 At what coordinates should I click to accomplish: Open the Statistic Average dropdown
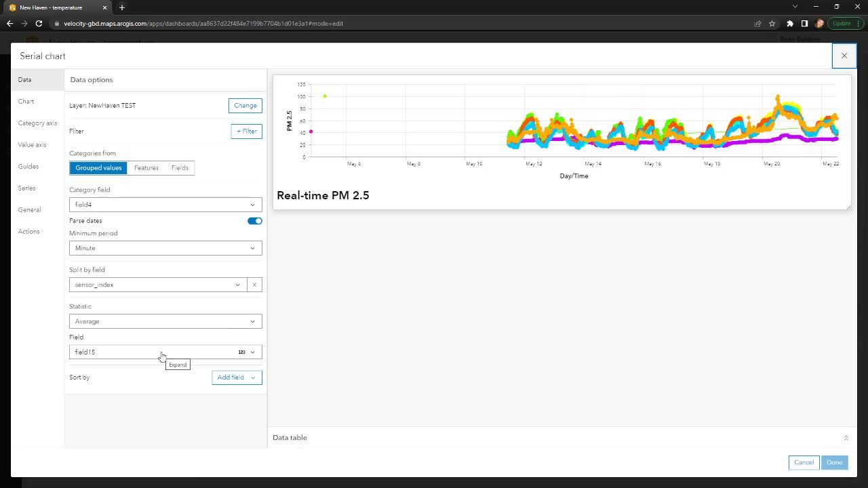[165, 321]
